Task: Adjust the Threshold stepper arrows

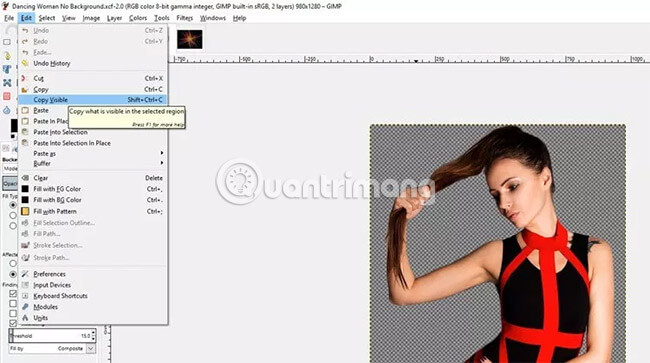Action: click(93, 336)
